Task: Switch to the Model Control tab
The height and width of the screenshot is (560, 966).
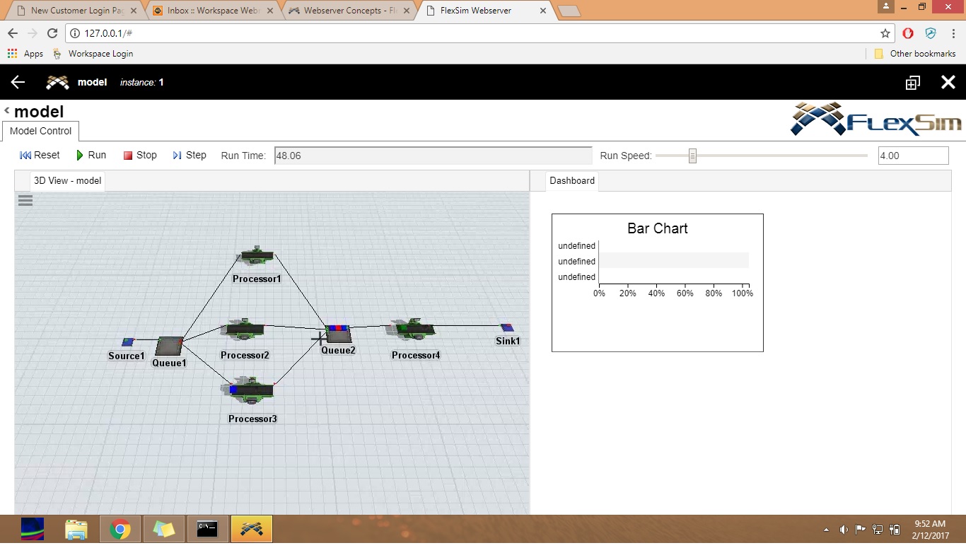Action: [40, 132]
